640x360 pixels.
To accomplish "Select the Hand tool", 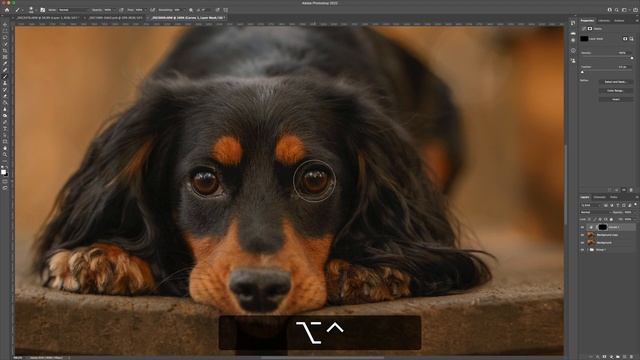I will (x=5, y=148).
